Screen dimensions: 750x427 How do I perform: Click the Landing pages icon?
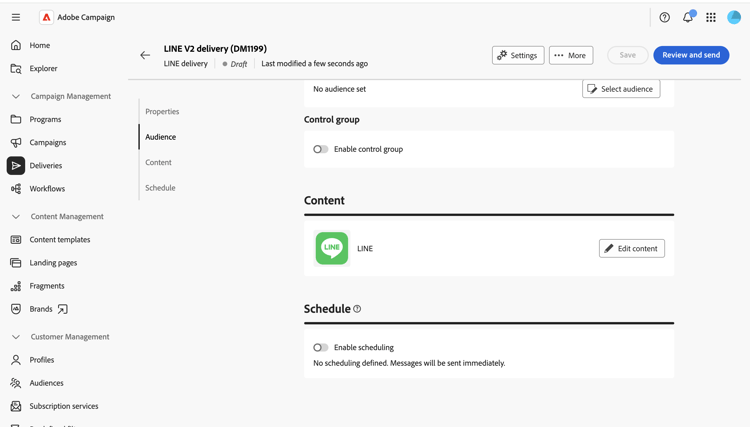[x=16, y=263]
